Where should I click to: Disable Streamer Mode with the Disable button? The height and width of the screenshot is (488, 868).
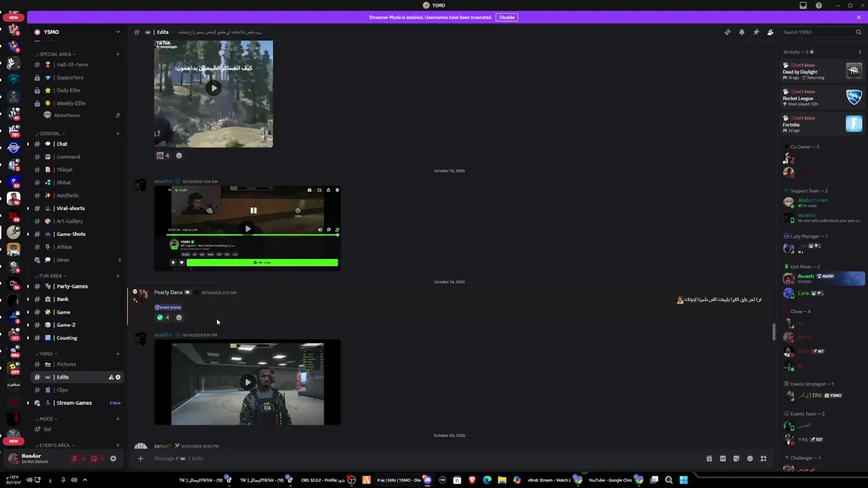pyautogui.click(x=507, y=17)
